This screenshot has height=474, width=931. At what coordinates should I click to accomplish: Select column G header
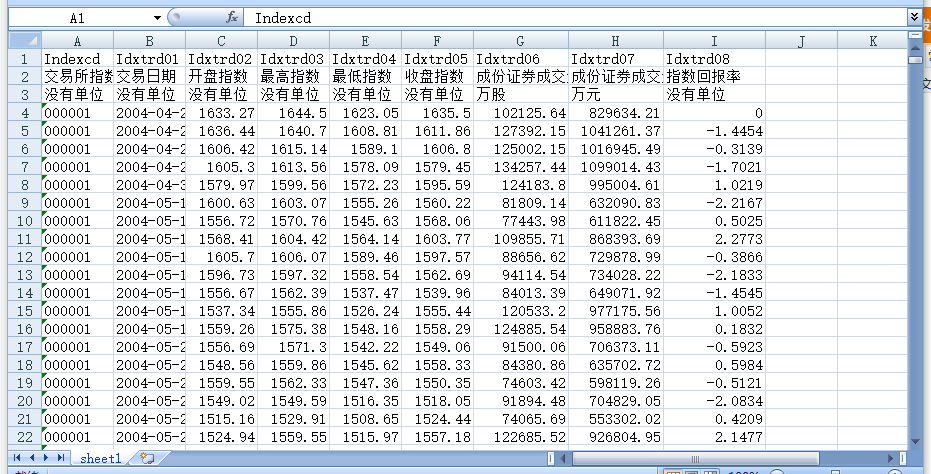521,41
